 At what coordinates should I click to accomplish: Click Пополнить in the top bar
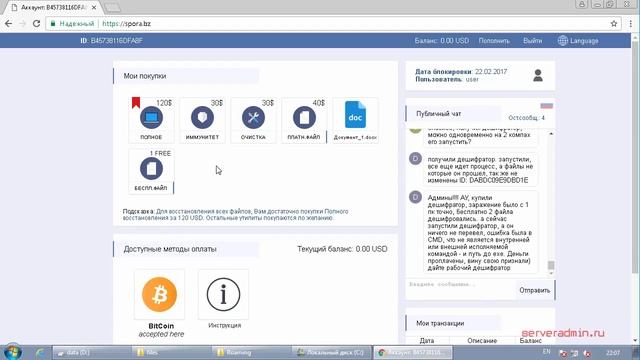(x=494, y=41)
